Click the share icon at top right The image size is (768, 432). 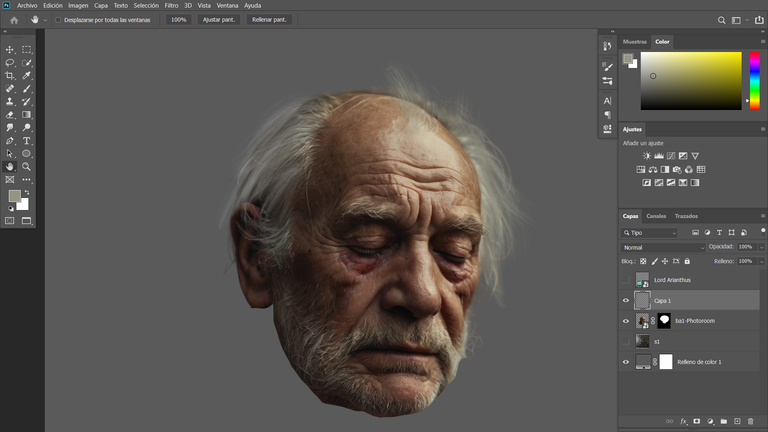pos(759,20)
